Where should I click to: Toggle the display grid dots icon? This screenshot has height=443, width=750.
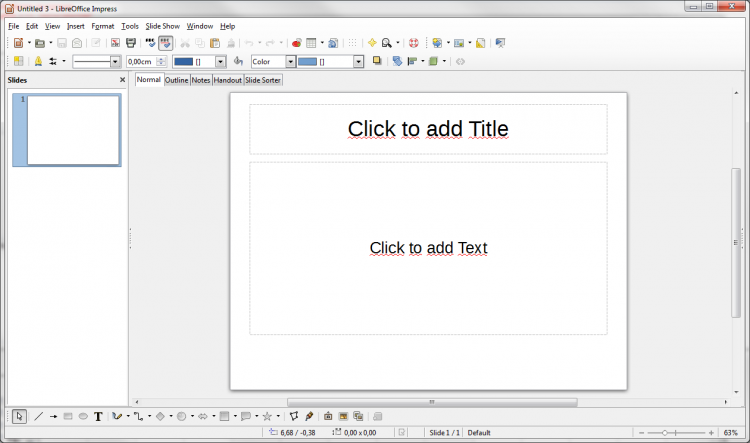[353, 43]
